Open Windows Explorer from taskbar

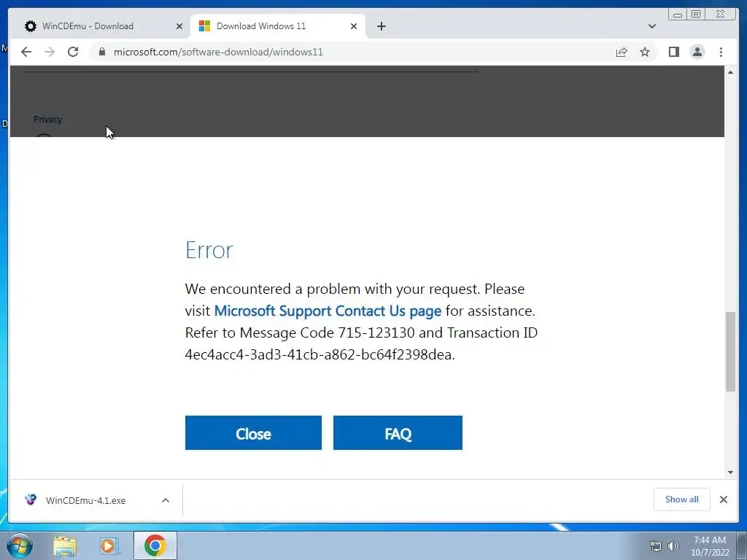(65, 545)
